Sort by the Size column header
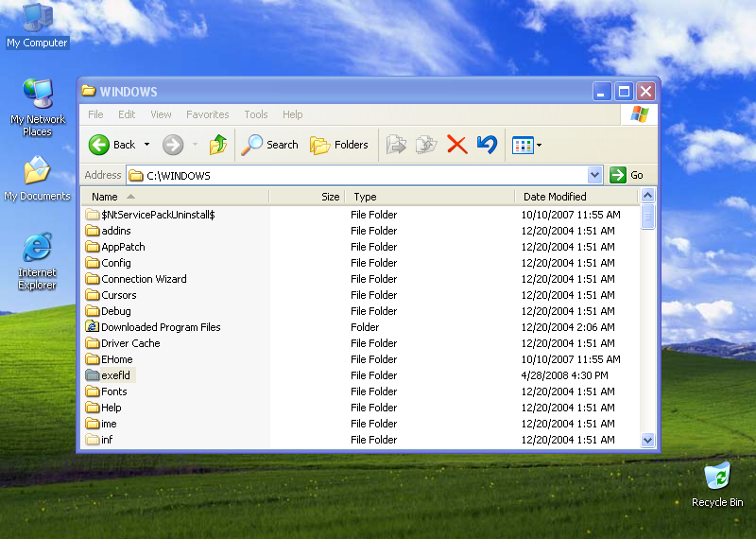 (307, 197)
